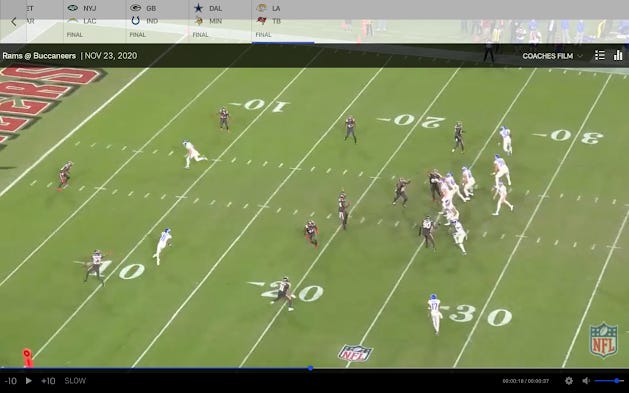Click the NOV 23, 2020 date text
Image resolution: width=629 pixels, height=393 pixels.
111,56
